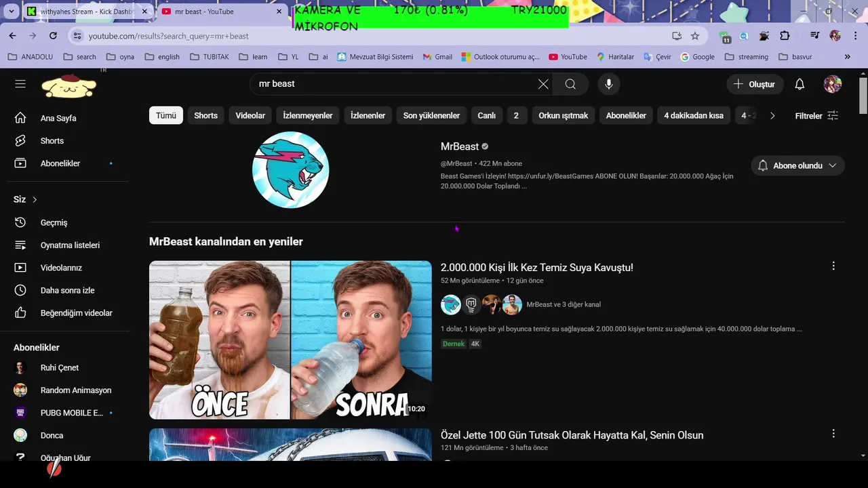Open options for the 2.000.000 Kişi video
The width and height of the screenshot is (868, 488).
[833, 266]
